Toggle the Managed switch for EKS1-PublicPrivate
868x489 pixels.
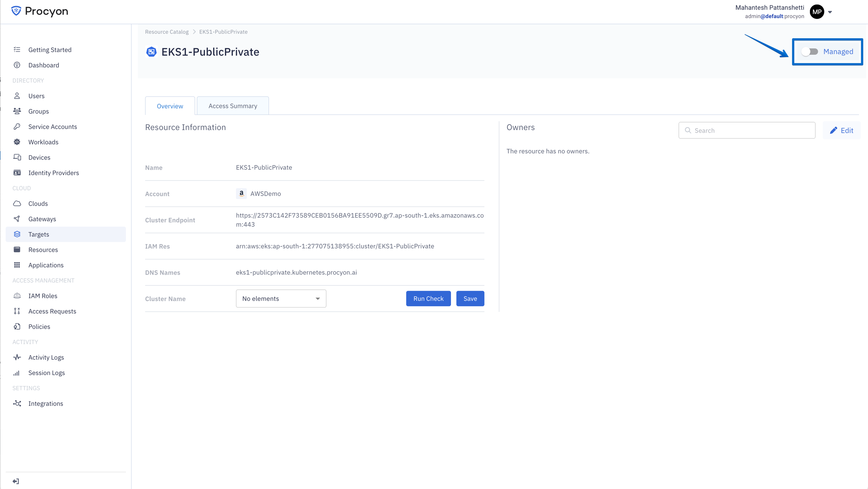[x=810, y=52]
